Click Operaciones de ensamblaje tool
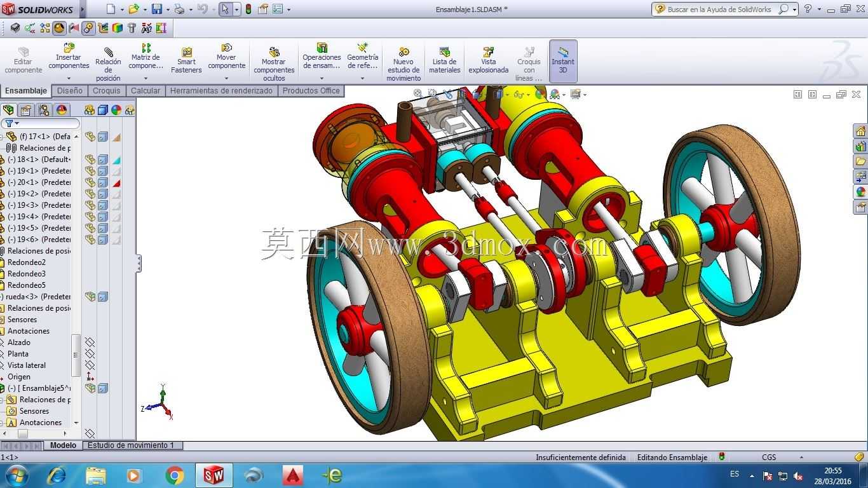 [322, 57]
